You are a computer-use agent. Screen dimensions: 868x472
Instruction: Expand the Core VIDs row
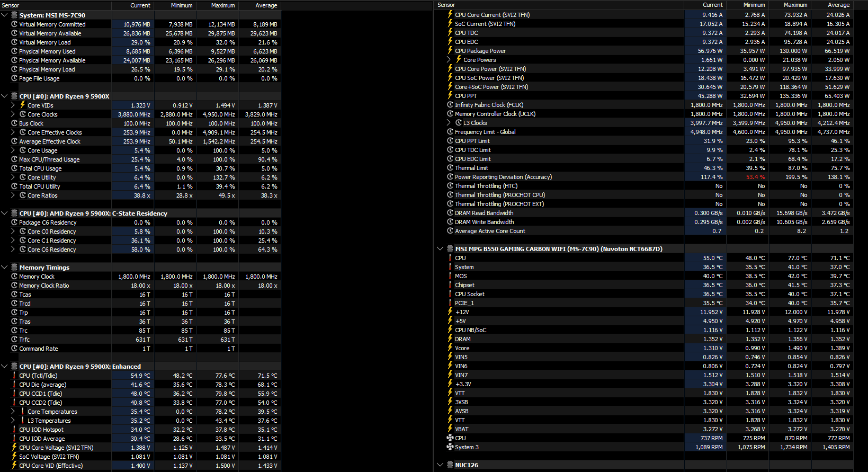point(13,105)
